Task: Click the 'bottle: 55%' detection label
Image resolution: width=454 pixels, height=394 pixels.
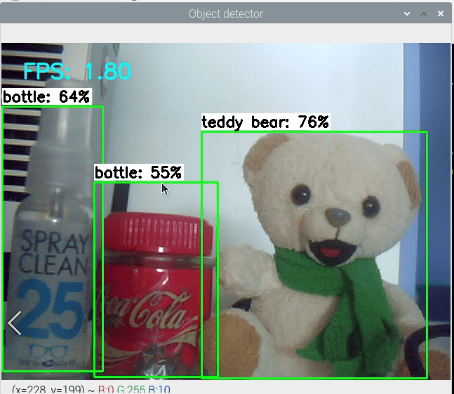Action: tap(138, 173)
